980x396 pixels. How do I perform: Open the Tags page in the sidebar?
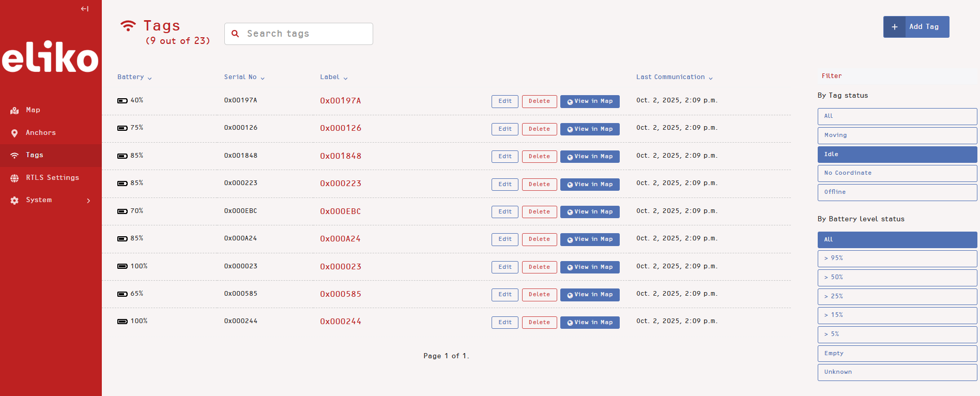pos(35,155)
